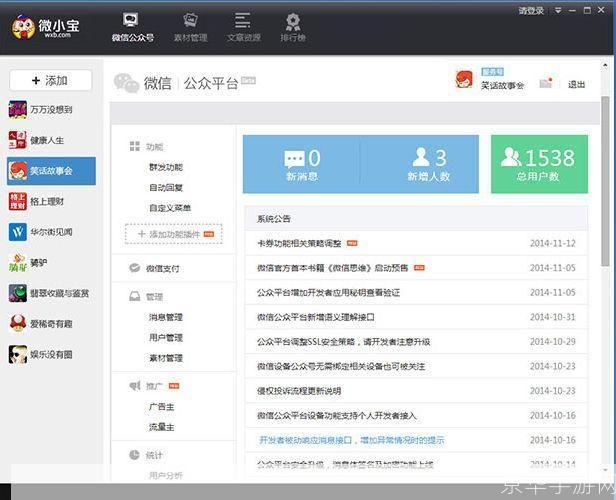Click the 功能 grid icon

pyautogui.click(x=135, y=147)
